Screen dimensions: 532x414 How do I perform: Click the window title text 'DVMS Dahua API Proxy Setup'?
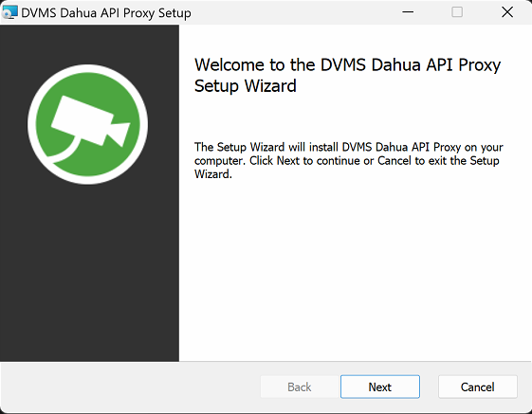pos(106,13)
